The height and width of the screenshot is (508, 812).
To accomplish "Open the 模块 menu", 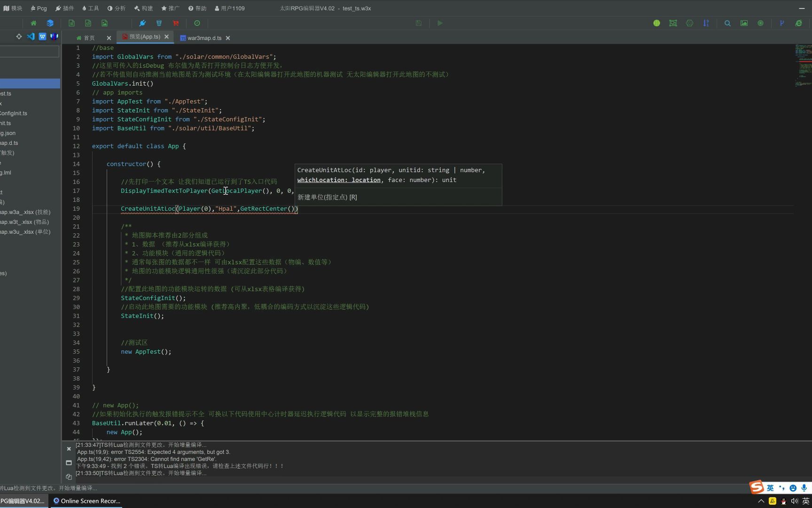I will click(13, 8).
